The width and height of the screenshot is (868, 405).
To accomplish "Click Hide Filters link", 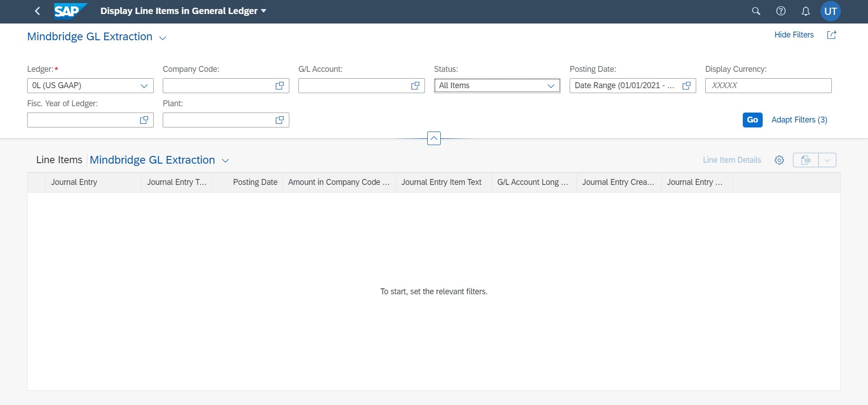I will 794,35.
